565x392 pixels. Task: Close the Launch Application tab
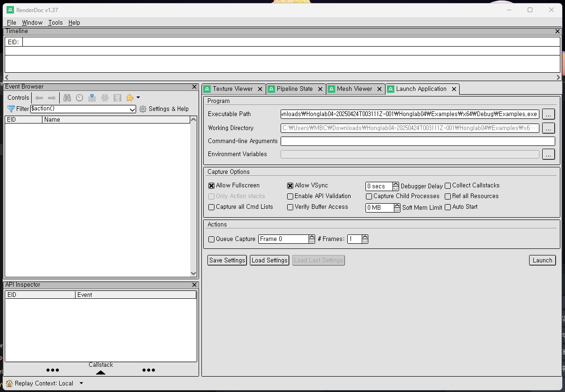click(x=454, y=89)
